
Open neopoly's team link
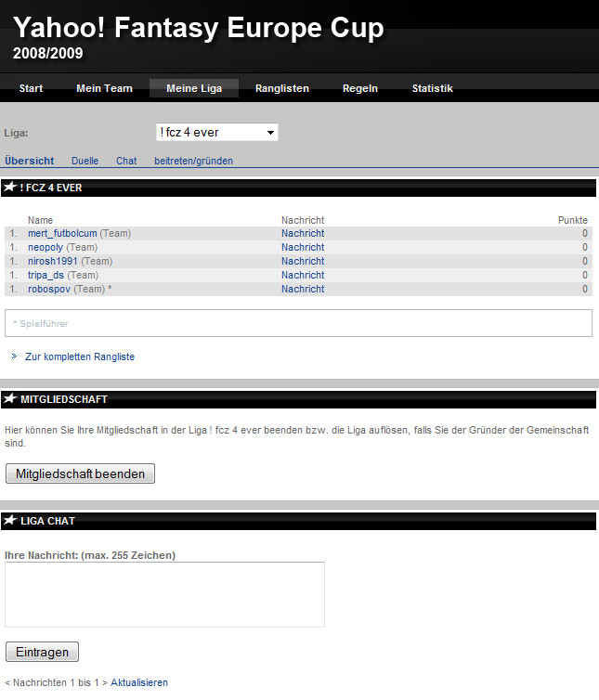46,247
